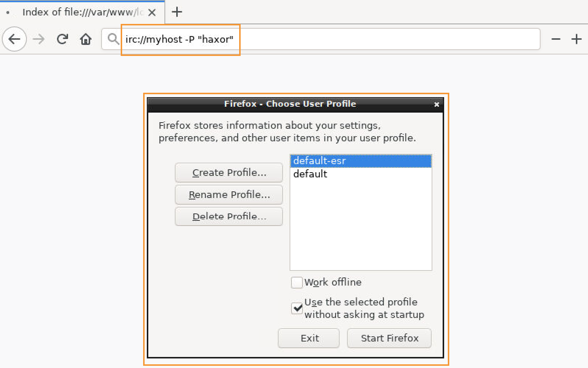588x368 pixels.
Task: Uncheck Use the selected profile checkbox
Action: 297,308
